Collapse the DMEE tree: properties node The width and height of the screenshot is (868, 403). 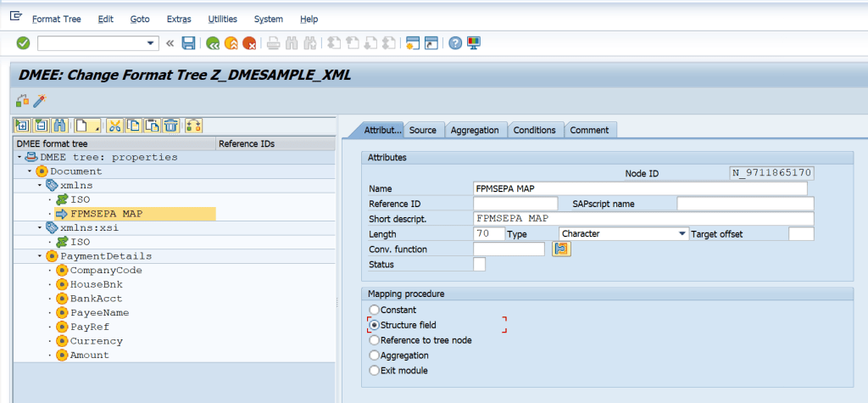[20, 158]
